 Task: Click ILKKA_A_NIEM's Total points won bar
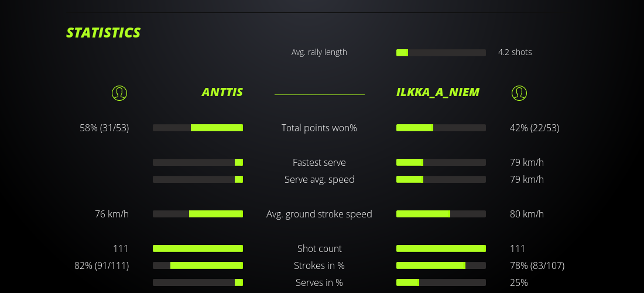click(x=441, y=128)
